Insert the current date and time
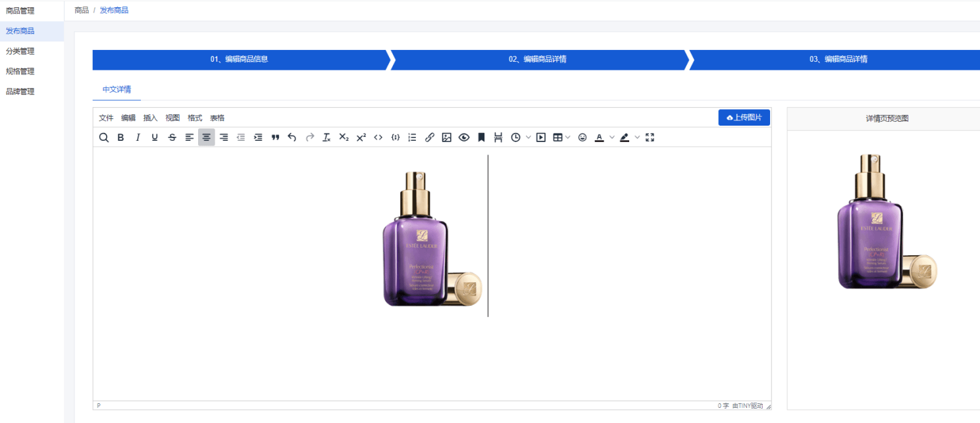 (516, 137)
